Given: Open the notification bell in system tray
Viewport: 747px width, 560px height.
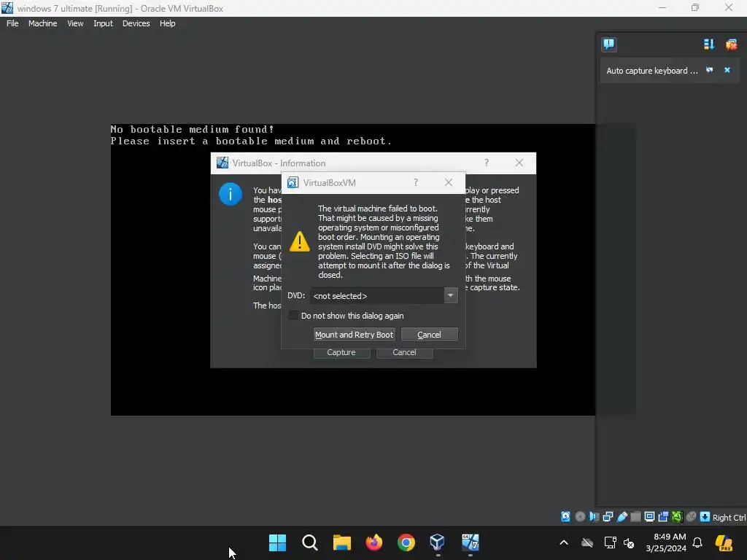Looking at the screenshot, I should (x=697, y=542).
